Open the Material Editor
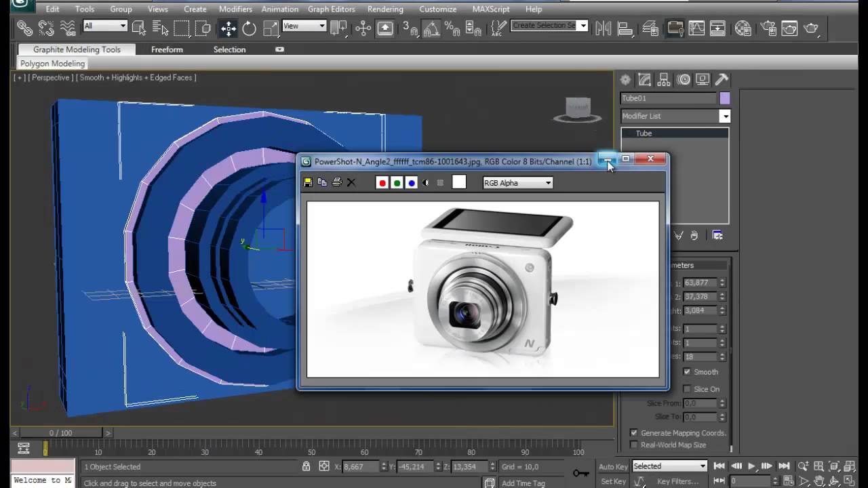The height and width of the screenshot is (488, 868). [x=743, y=28]
